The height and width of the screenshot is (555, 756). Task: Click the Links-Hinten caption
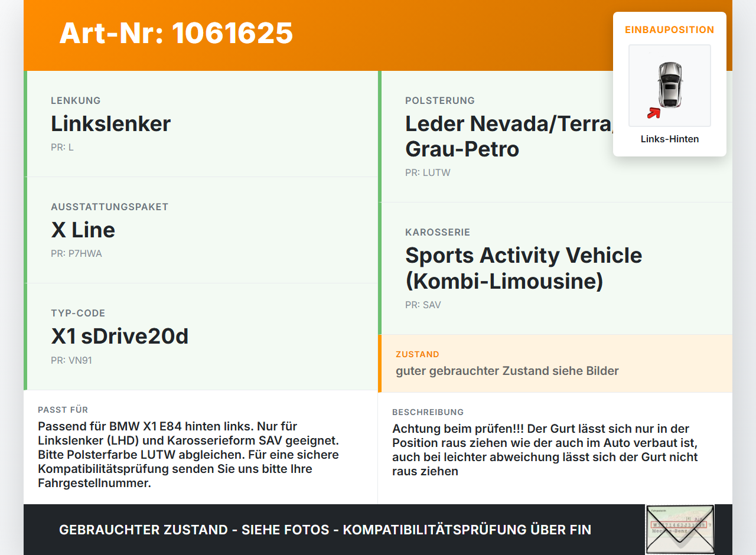click(x=670, y=139)
